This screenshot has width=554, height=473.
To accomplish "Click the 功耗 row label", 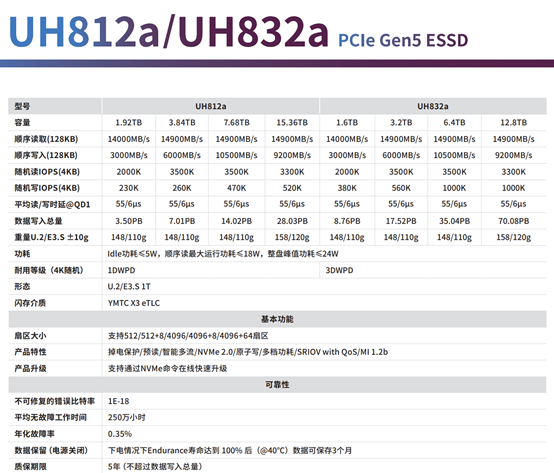I will click(22, 254).
